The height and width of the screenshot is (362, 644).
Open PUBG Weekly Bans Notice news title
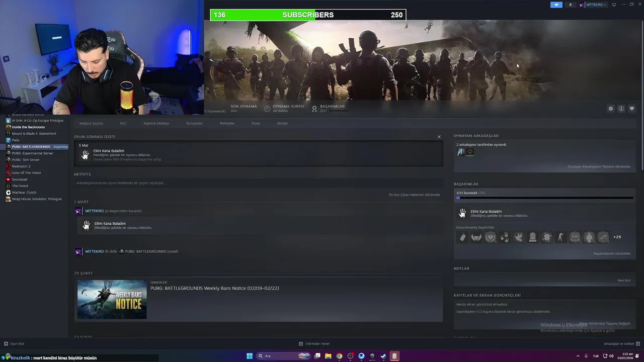click(x=214, y=289)
